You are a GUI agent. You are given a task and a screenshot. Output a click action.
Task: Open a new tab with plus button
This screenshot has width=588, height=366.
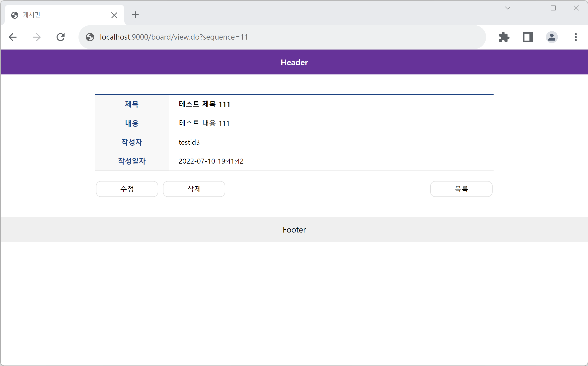135,15
